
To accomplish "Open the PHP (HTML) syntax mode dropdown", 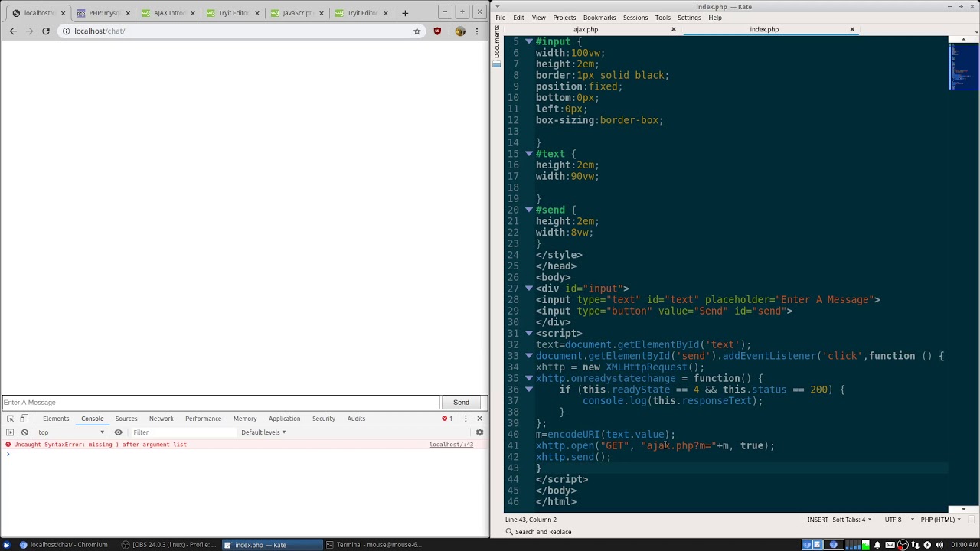I will (940, 520).
